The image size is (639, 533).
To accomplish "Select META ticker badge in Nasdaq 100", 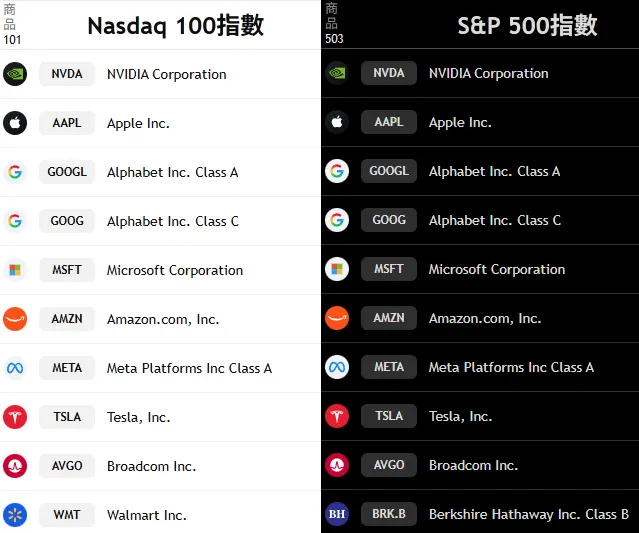I will (x=67, y=368).
